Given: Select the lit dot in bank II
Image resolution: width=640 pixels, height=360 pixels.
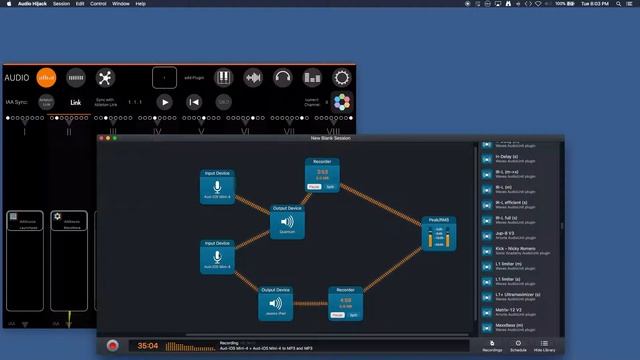Looking at the screenshot, I should [x=57, y=118].
